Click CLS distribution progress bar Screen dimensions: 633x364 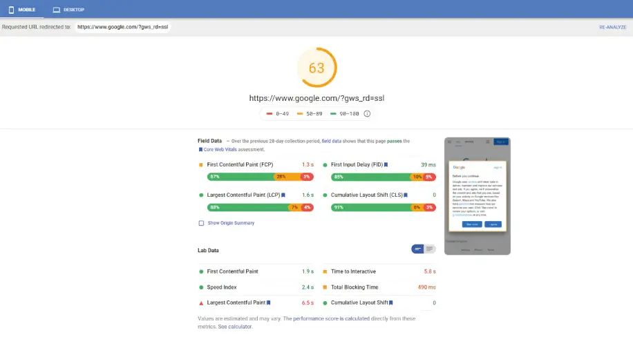pyautogui.click(x=384, y=207)
